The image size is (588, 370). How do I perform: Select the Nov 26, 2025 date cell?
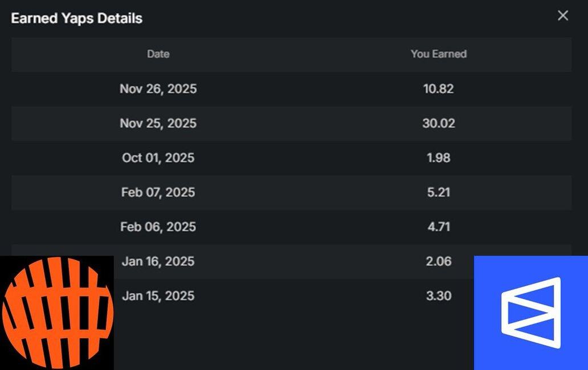coord(158,89)
